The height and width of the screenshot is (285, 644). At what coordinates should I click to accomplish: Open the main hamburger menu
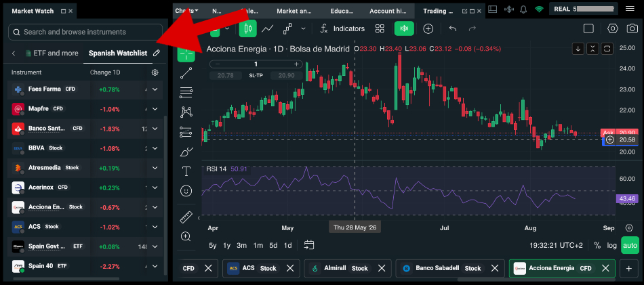pyautogui.click(x=630, y=9)
